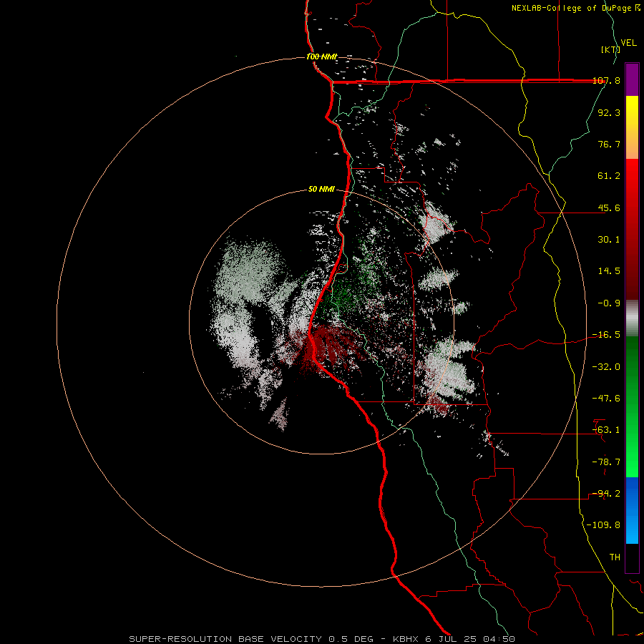Viewport: 644px width, 644px height.
Task: Click the VEL legend title
Action: coord(628,43)
